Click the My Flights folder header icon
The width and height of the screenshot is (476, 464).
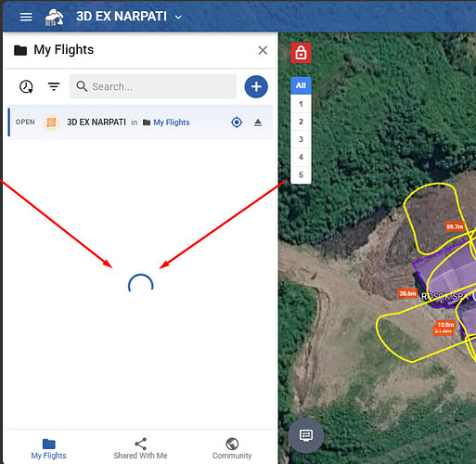click(20, 50)
